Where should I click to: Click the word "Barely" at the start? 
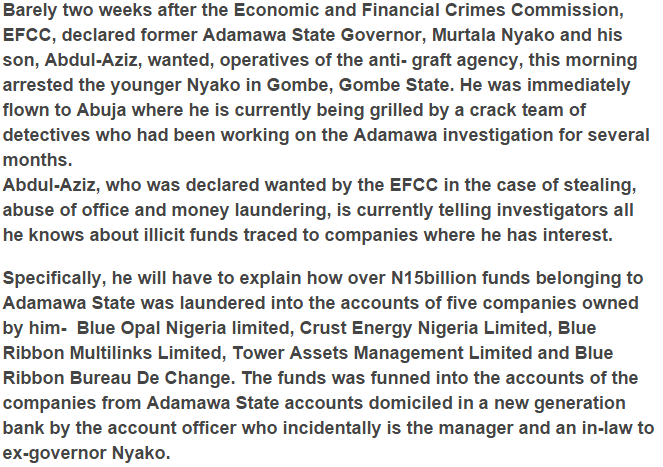click(30, 10)
